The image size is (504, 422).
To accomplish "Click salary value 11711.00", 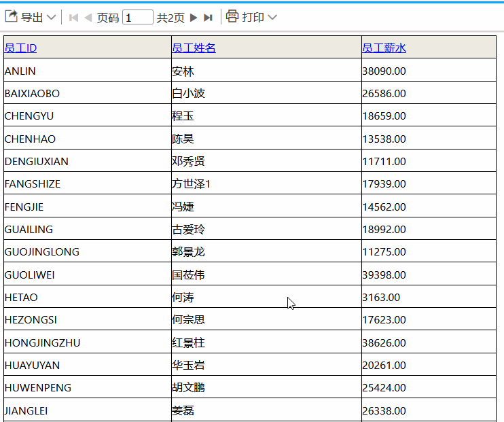I will click(x=384, y=162).
